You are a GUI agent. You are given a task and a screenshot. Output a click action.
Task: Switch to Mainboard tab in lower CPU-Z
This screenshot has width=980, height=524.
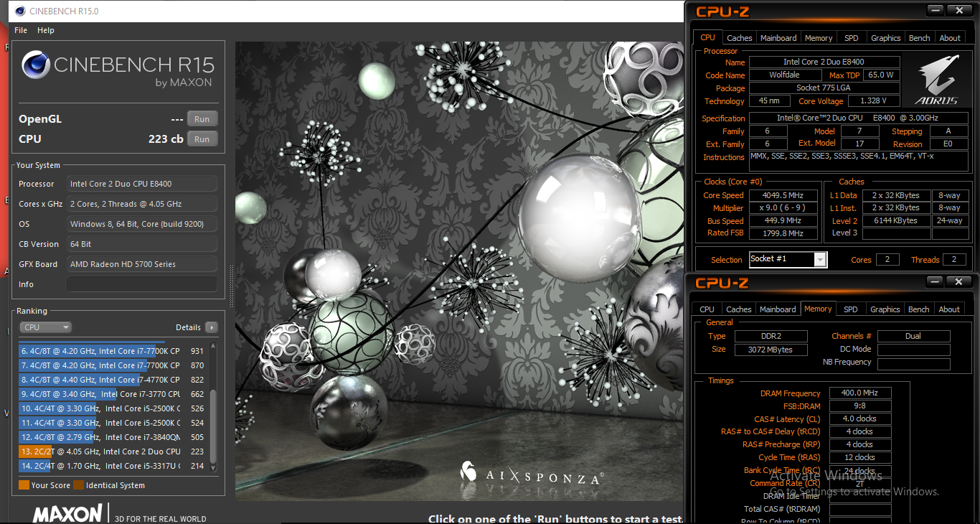point(778,309)
